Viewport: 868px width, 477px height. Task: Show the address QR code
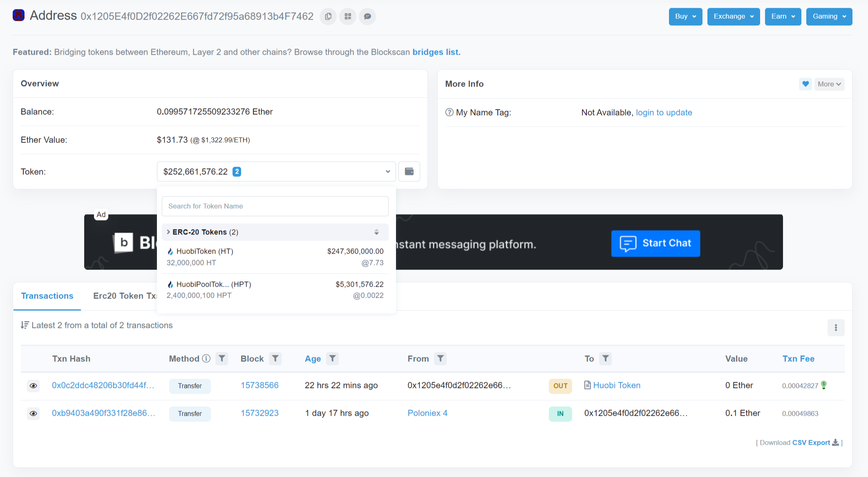click(348, 16)
